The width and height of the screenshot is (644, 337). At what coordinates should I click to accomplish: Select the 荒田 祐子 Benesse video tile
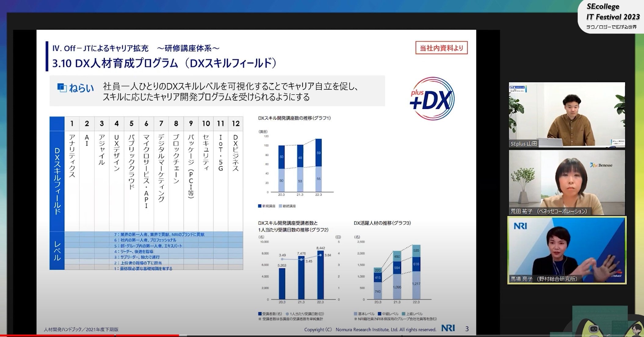pyautogui.click(x=566, y=182)
